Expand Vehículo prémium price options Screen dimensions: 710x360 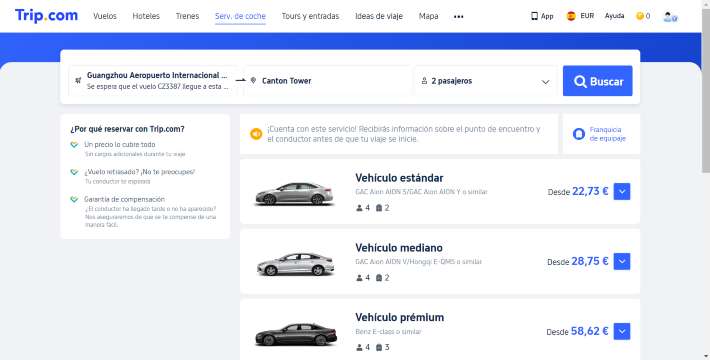coord(622,331)
